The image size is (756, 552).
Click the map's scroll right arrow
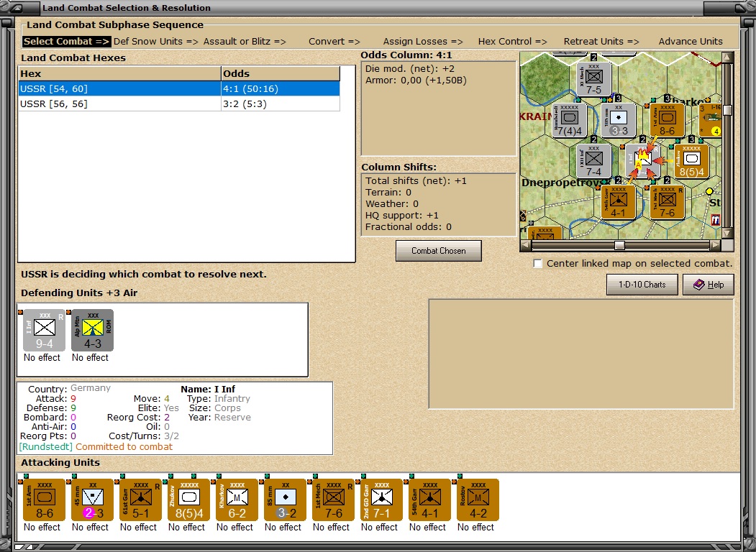pos(716,245)
